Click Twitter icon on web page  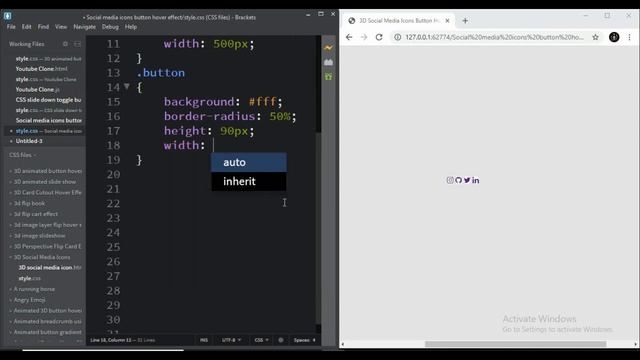[x=467, y=180]
